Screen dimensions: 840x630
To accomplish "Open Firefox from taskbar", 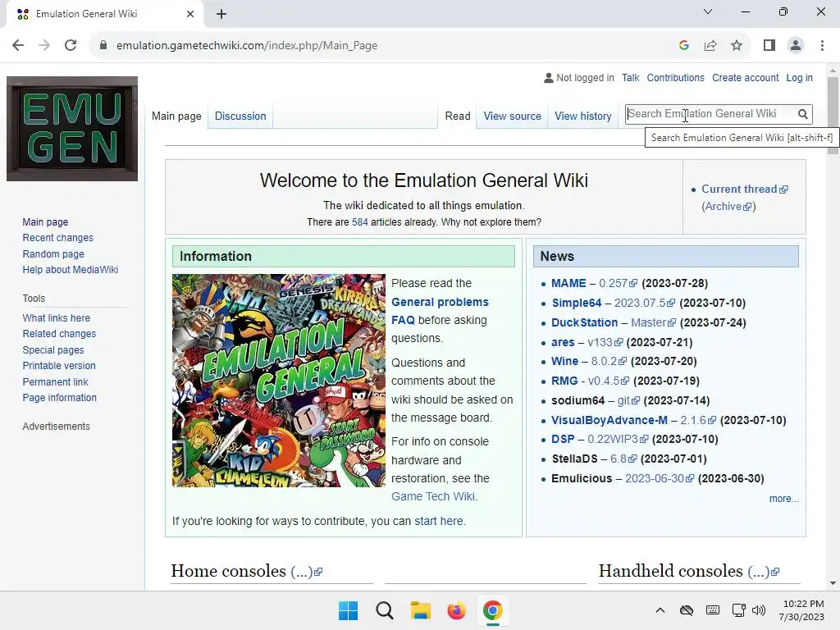I will (456, 610).
